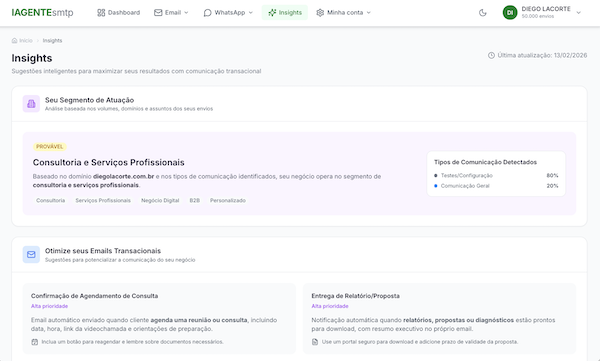Click the DI user avatar

(x=510, y=13)
